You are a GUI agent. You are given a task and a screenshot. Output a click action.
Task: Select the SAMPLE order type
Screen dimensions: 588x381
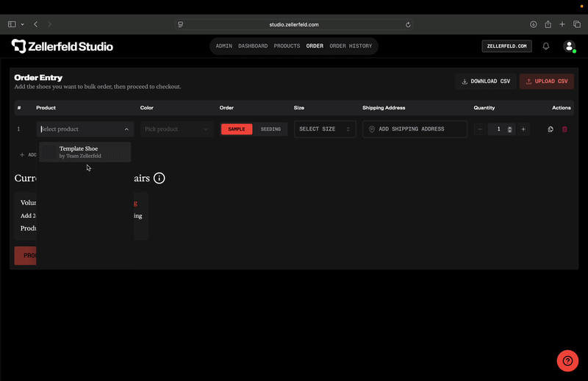pos(237,129)
